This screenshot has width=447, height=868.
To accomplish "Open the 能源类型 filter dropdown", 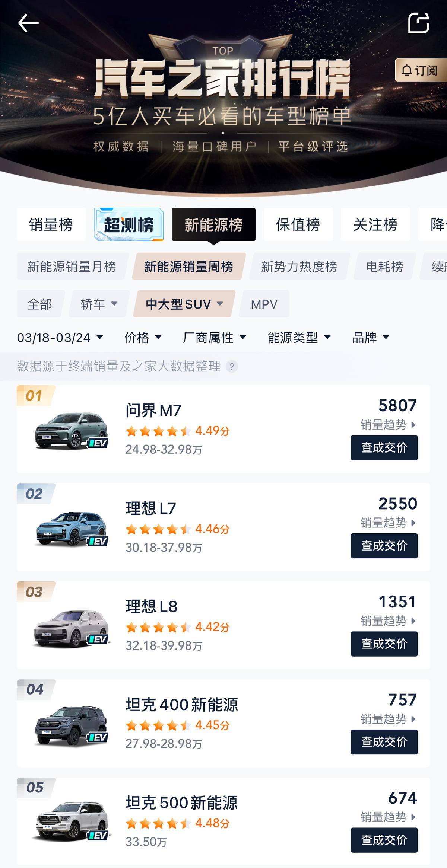I will (299, 338).
